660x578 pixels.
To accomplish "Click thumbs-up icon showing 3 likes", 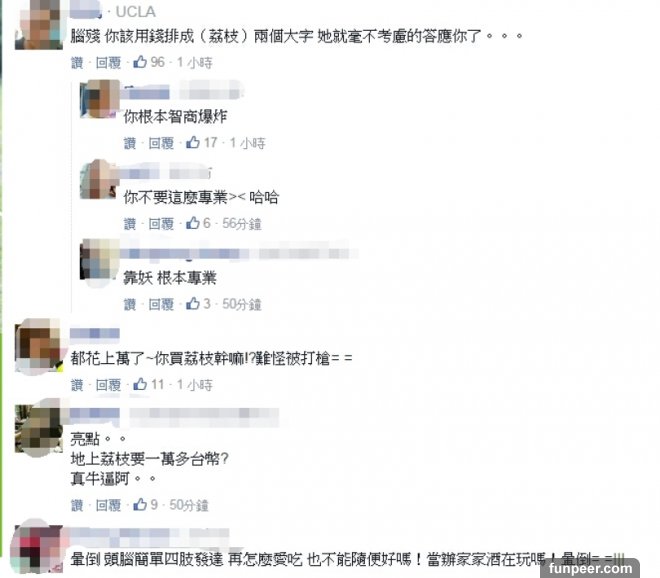I will pos(193,303).
